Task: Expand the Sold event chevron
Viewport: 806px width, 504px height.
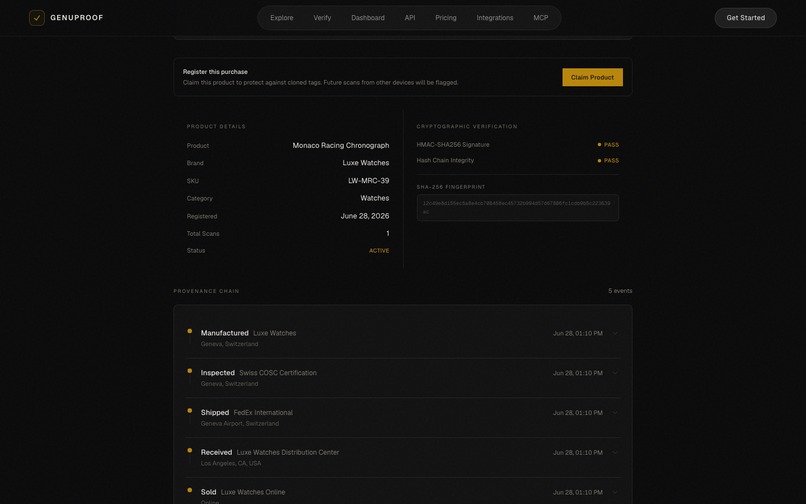Action: pyautogui.click(x=615, y=492)
